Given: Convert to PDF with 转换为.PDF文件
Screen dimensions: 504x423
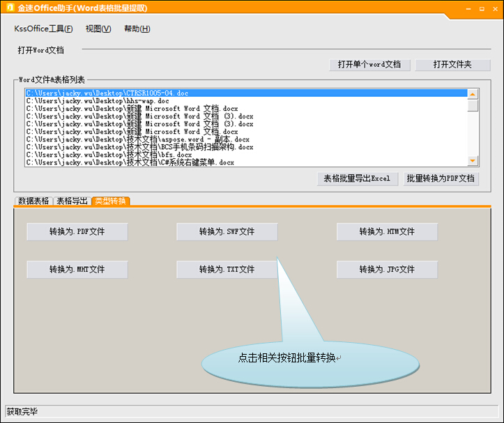Looking at the screenshot, I should tap(77, 232).
